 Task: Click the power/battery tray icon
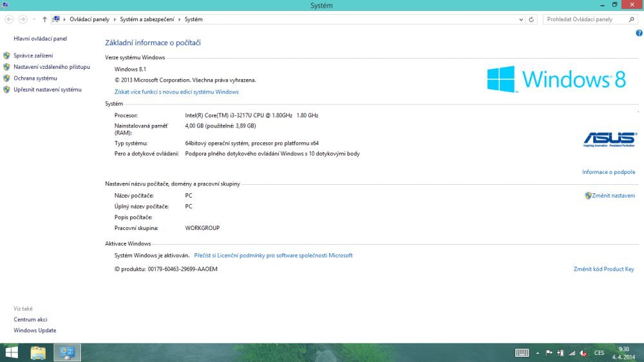[561, 353]
